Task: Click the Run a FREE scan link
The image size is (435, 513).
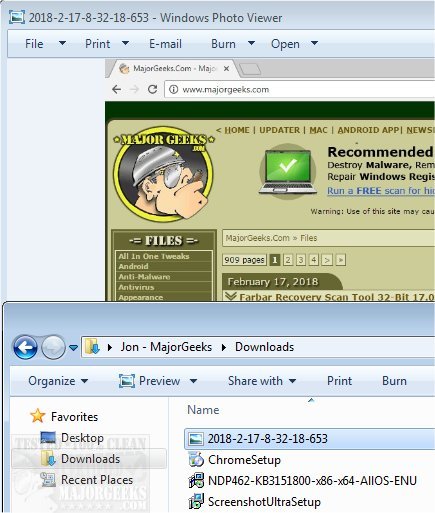Action: pyautogui.click(x=381, y=191)
